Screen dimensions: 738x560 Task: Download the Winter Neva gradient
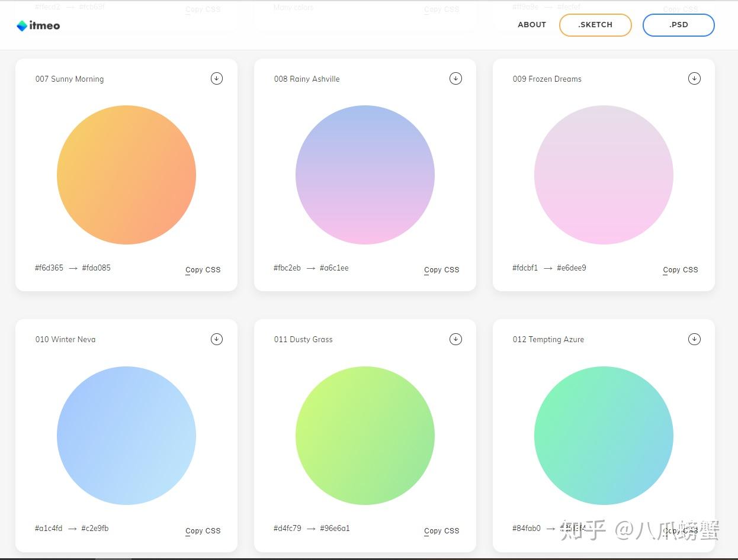pos(217,339)
